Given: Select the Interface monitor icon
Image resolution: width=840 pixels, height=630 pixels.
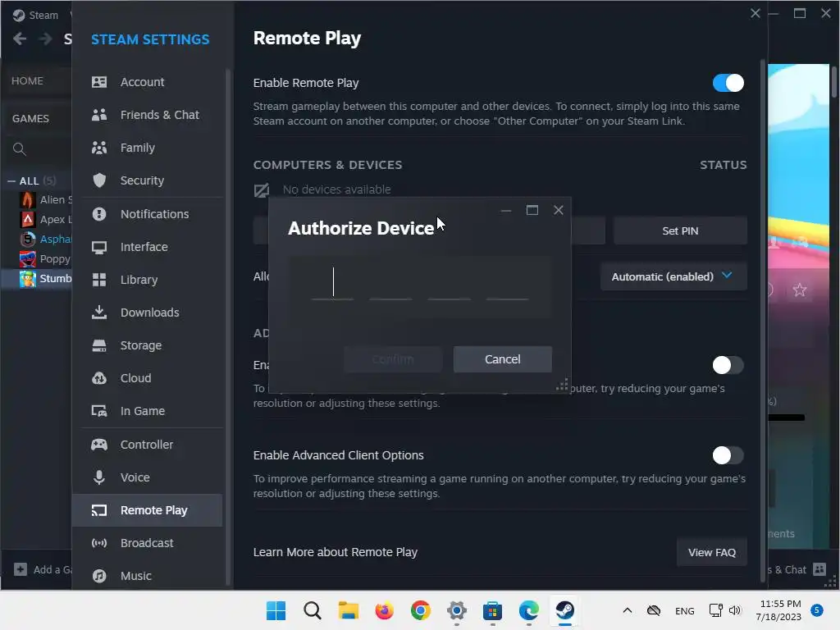Looking at the screenshot, I should (x=99, y=247).
